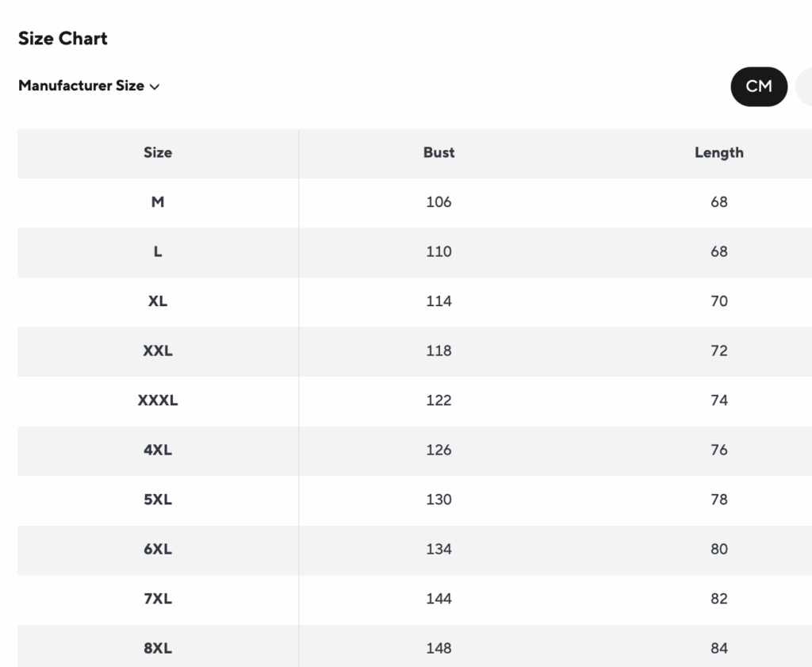Click the partially visible unit button beside CM
Image resolution: width=812 pixels, height=667 pixels.
point(804,86)
